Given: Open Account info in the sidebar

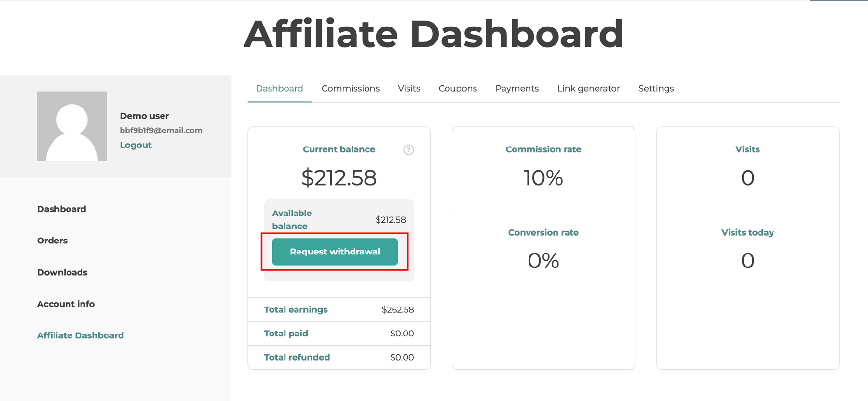Looking at the screenshot, I should click(x=66, y=304).
